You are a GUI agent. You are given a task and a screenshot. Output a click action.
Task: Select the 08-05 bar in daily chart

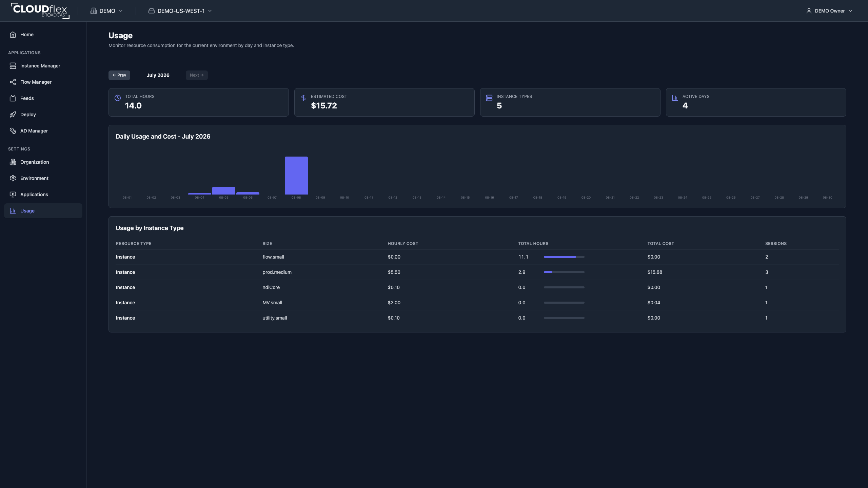click(x=224, y=190)
